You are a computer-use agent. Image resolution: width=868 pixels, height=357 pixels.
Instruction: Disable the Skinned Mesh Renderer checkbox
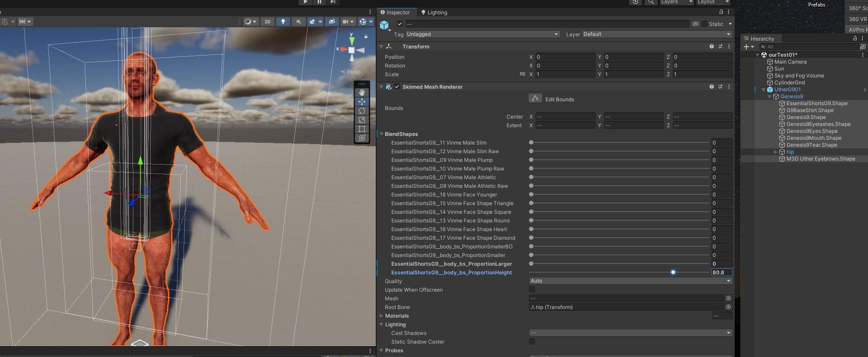point(397,87)
